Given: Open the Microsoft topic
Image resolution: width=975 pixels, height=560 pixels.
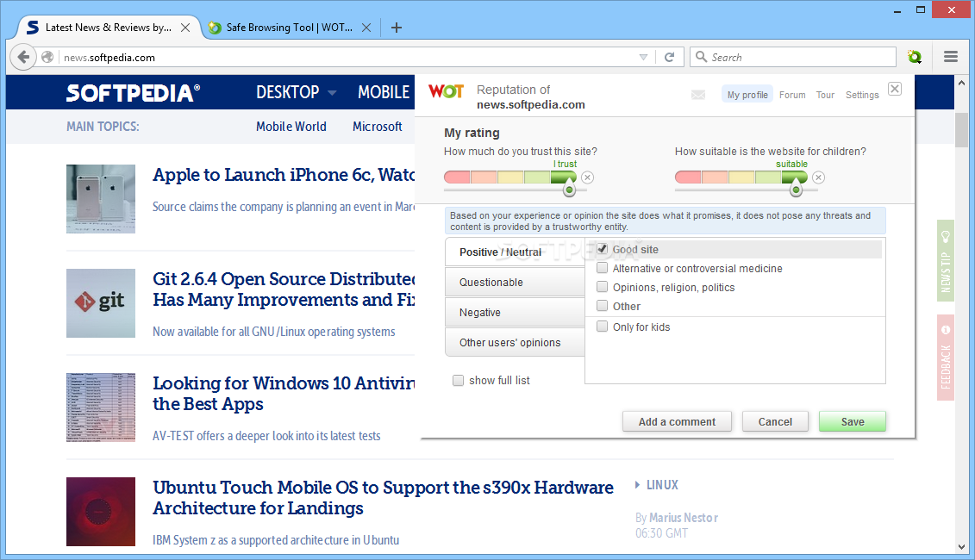Looking at the screenshot, I should [378, 126].
